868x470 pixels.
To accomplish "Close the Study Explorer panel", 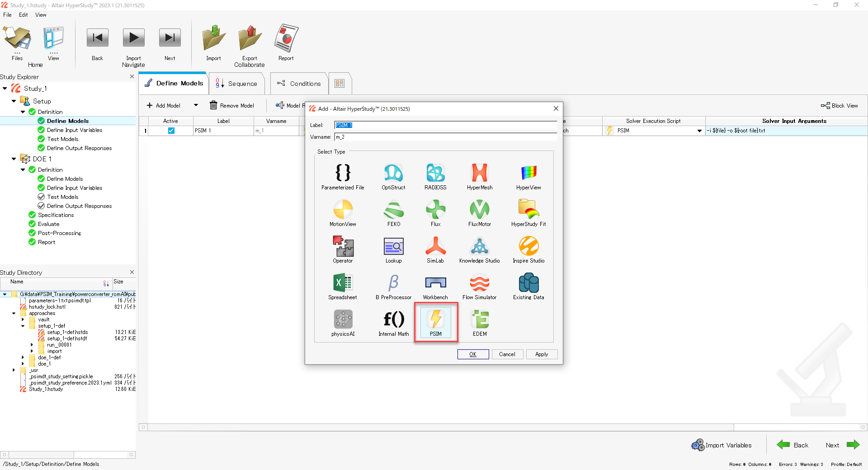I will pyautogui.click(x=132, y=76).
